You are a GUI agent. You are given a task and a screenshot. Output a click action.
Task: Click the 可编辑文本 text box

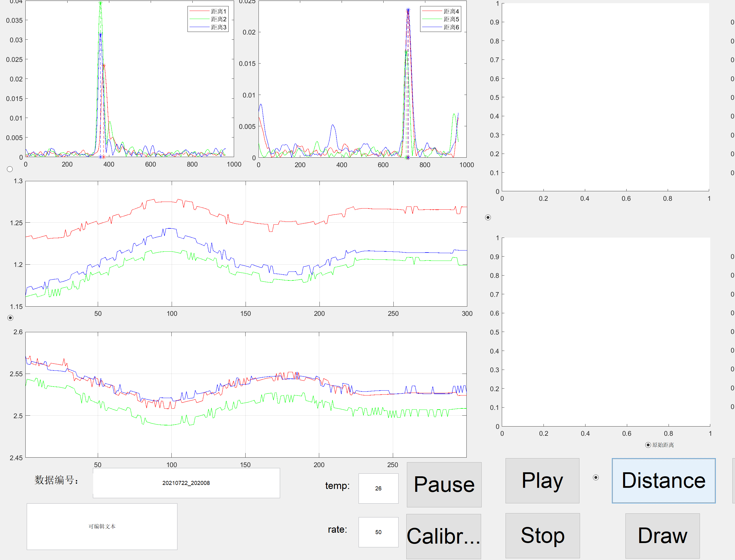coord(102,526)
